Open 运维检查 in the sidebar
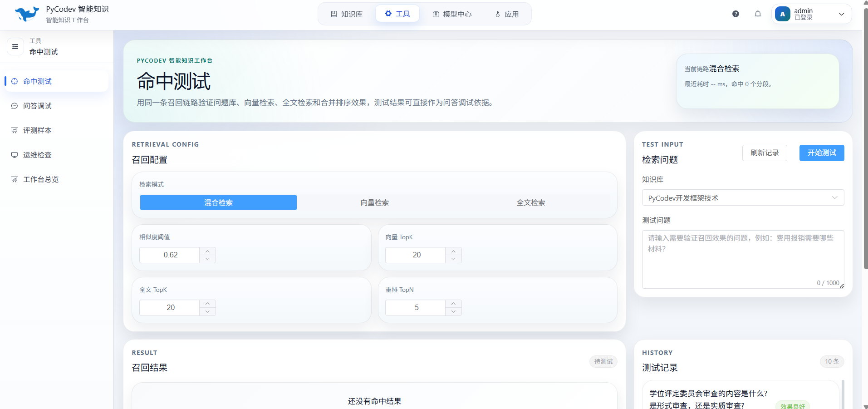868x409 pixels. pos(56,155)
